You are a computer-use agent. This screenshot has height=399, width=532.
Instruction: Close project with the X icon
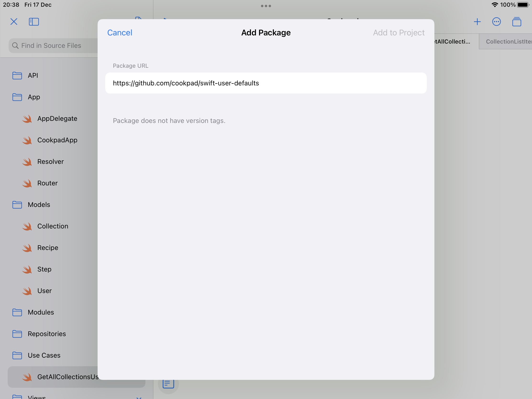coord(14,22)
